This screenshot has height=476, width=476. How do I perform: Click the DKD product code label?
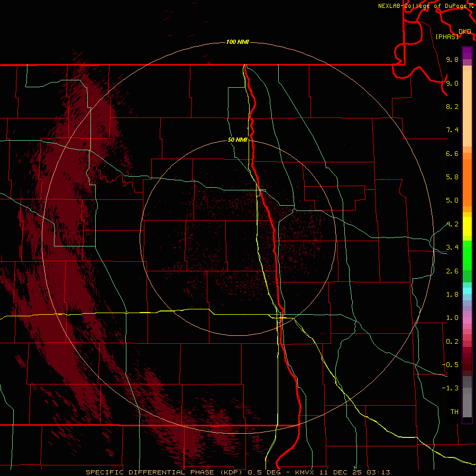tap(465, 31)
